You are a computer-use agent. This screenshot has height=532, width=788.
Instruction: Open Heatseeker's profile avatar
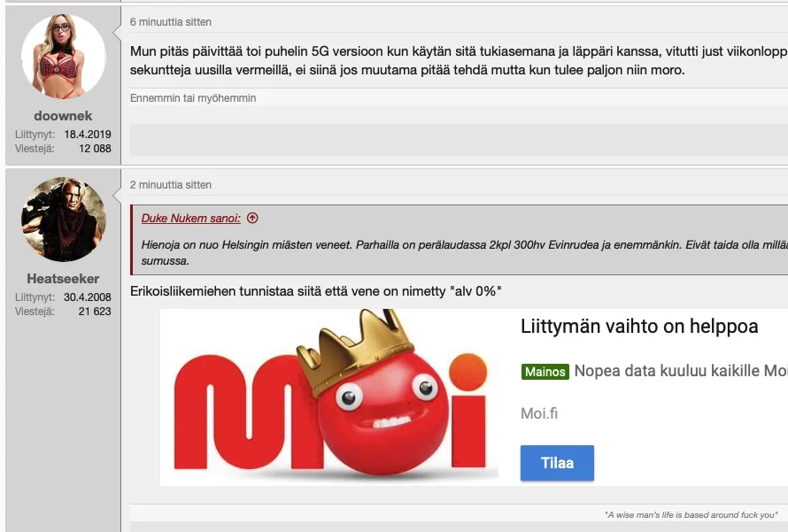pyautogui.click(x=64, y=219)
